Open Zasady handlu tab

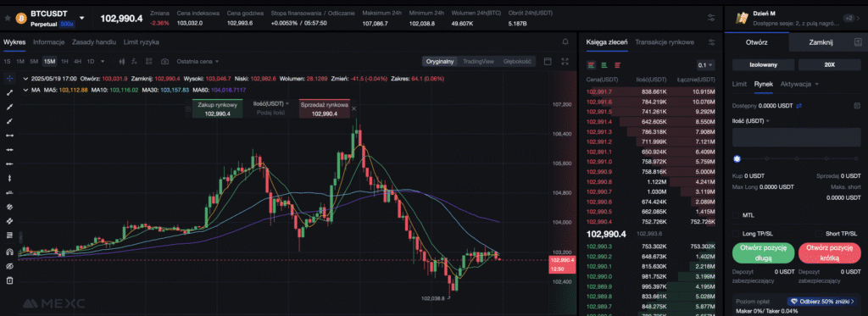click(94, 42)
